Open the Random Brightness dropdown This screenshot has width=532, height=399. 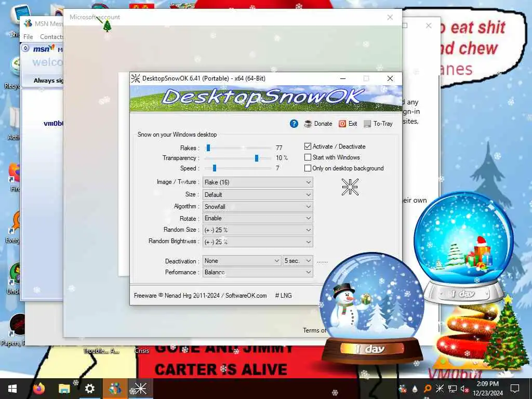258,242
